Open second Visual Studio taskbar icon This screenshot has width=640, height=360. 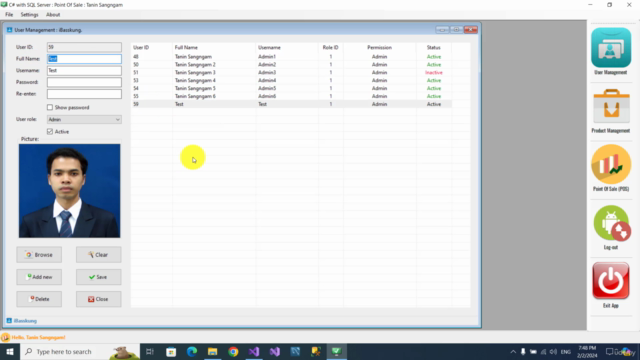[x=275, y=351]
